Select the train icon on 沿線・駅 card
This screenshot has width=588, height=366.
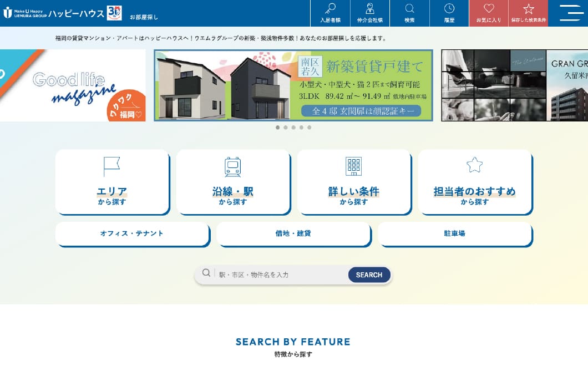[233, 167]
